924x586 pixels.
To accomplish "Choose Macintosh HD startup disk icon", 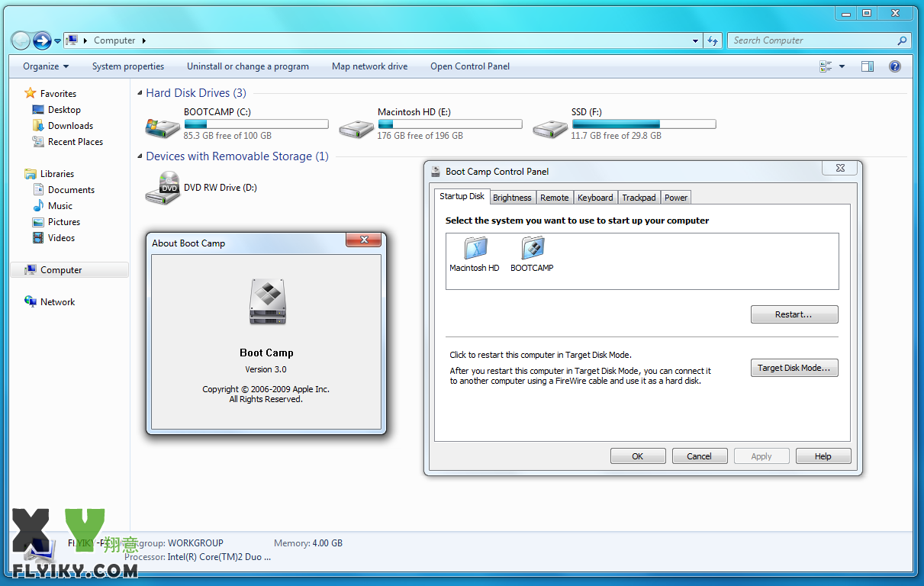I will pyautogui.click(x=475, y=248).
